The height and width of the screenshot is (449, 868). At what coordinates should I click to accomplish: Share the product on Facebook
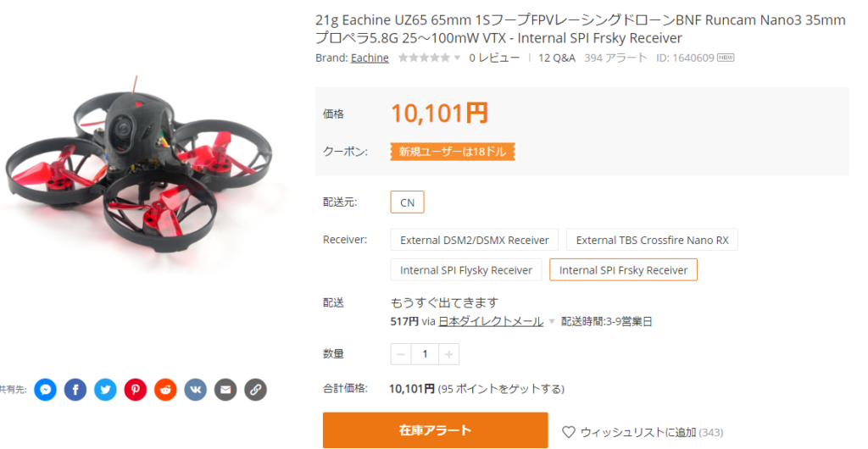coord(75,390)
